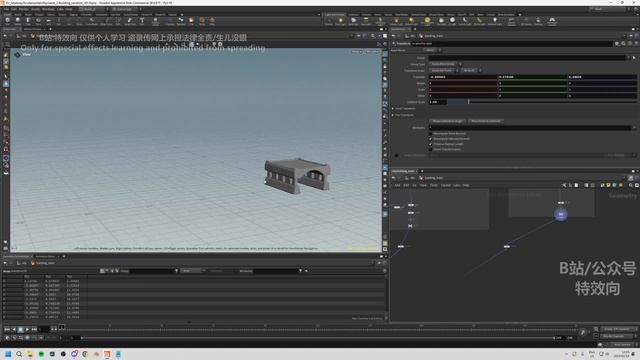Disable Preserve Normal Length checkbox
The image size is (640, 360).
(x=430, y=144)
